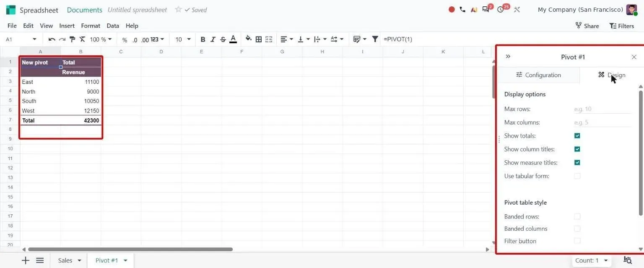Open the File menu
Image resolution: width=644 pixels, height=268 pixels.
12,26
